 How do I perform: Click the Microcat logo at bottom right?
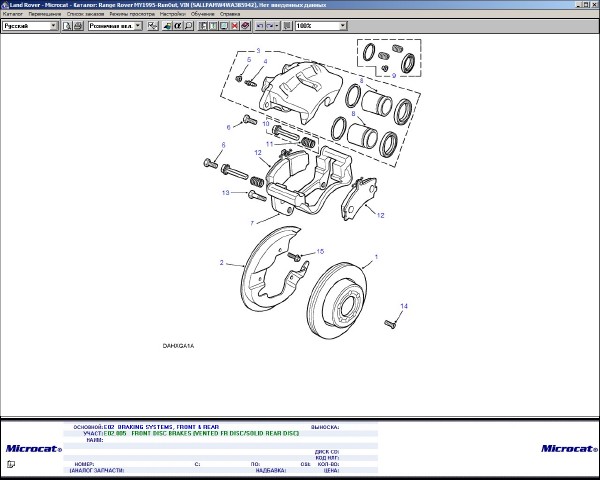pos(568,449)
